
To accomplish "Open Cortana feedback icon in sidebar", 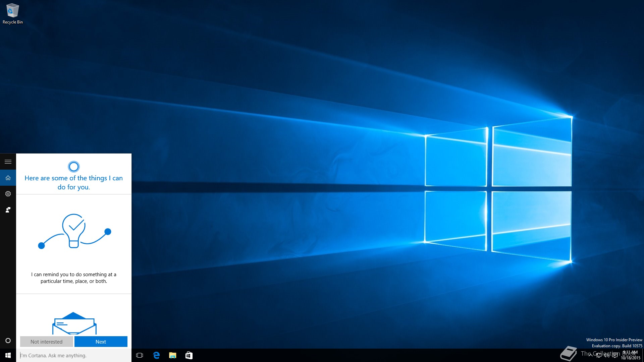I will coord(8,210).
